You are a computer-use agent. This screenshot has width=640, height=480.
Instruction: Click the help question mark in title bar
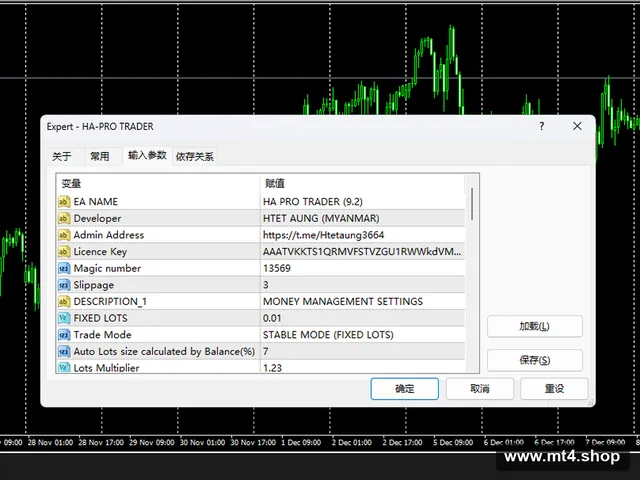(542, 126)
